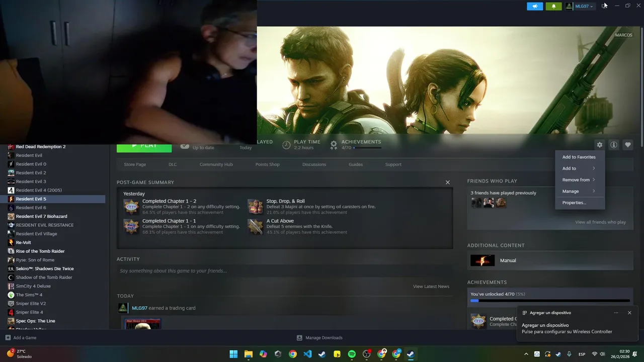Click Sekiro: Shadows Die Twice icon
This screenshot has height=362, width=644.
click(x=11, y=268)
